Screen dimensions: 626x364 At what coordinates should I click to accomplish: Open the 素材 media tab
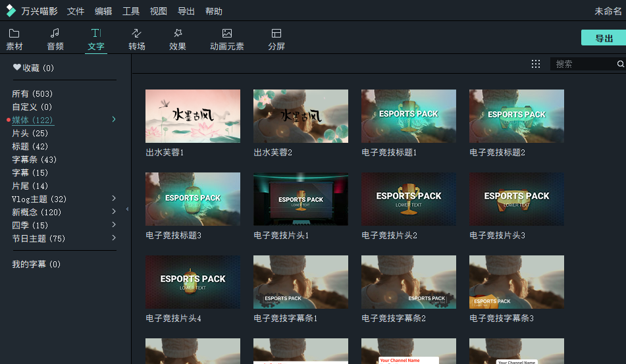(x=14, y=39)
